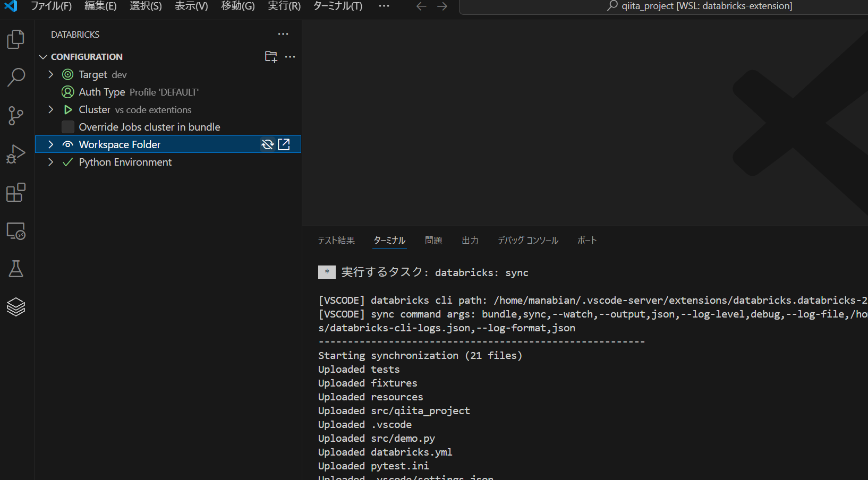
Task: Switch to the デバッグ コンソール panel tab
Action: pyautogui.click(x=528, y=241)
